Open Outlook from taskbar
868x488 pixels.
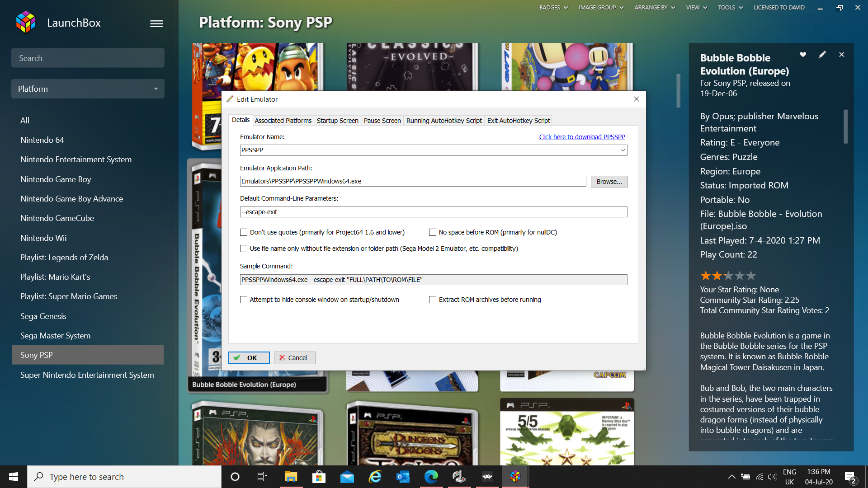(403, 477)
